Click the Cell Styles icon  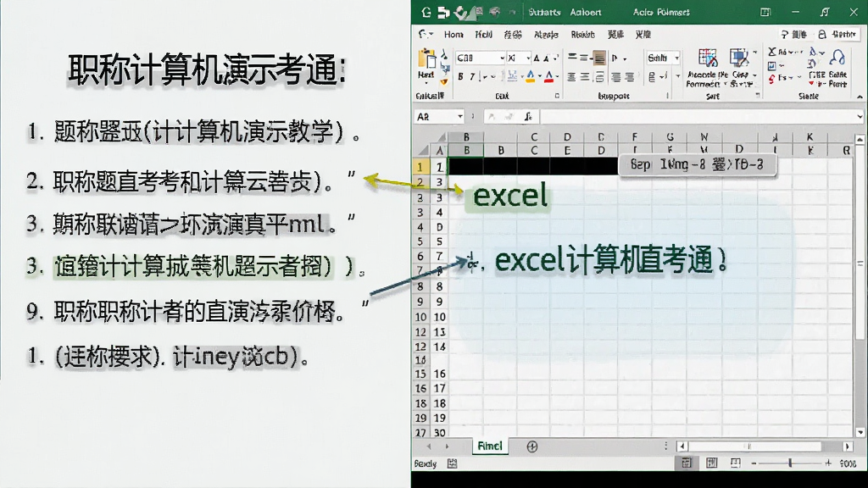click(x=738, y=58)
